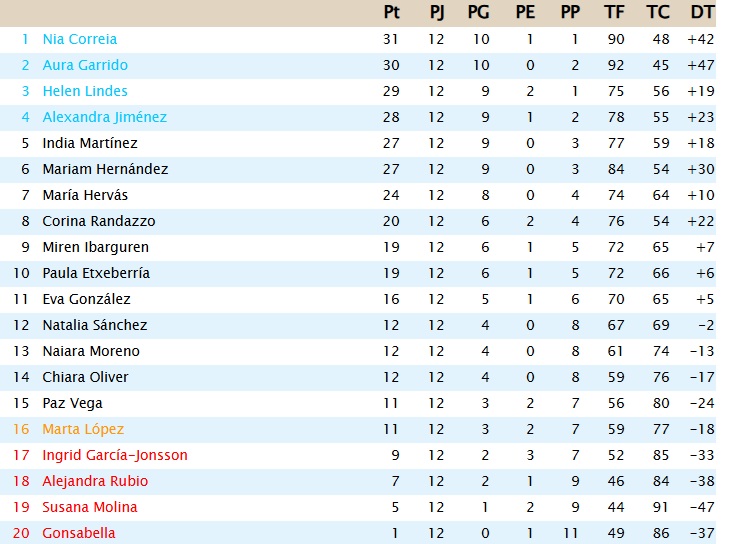This screenshot has height=544, width=732.
Task: Click the PP column header
Action: [570, 12]
